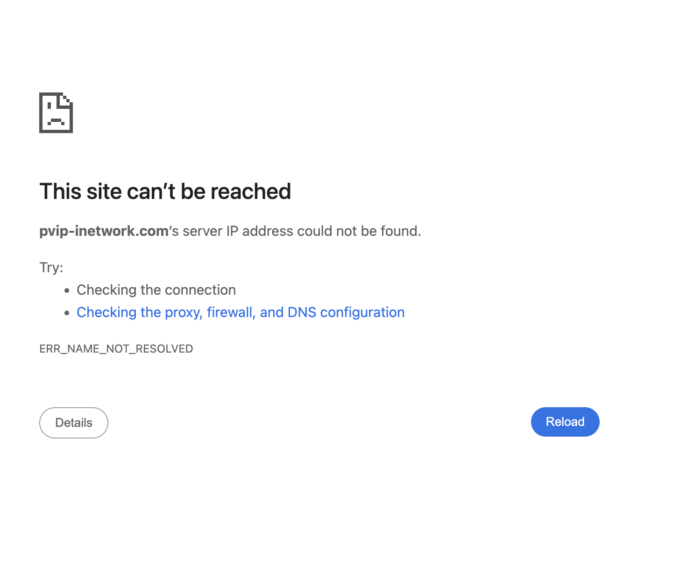Click the ERR_NAME_NOT_RESOLVED error code
Screen dimensions: 680x580
click(116, 349)
